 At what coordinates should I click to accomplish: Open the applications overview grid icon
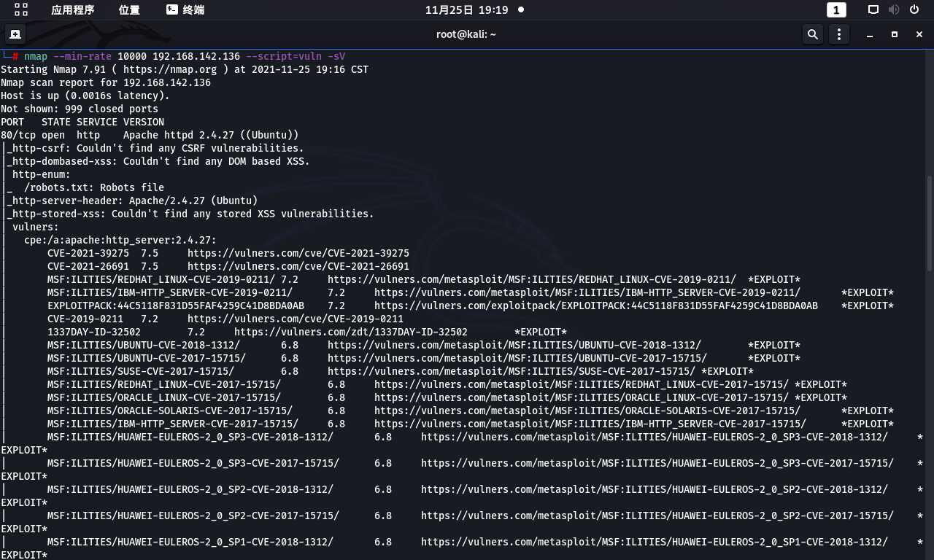pos(20,10)
